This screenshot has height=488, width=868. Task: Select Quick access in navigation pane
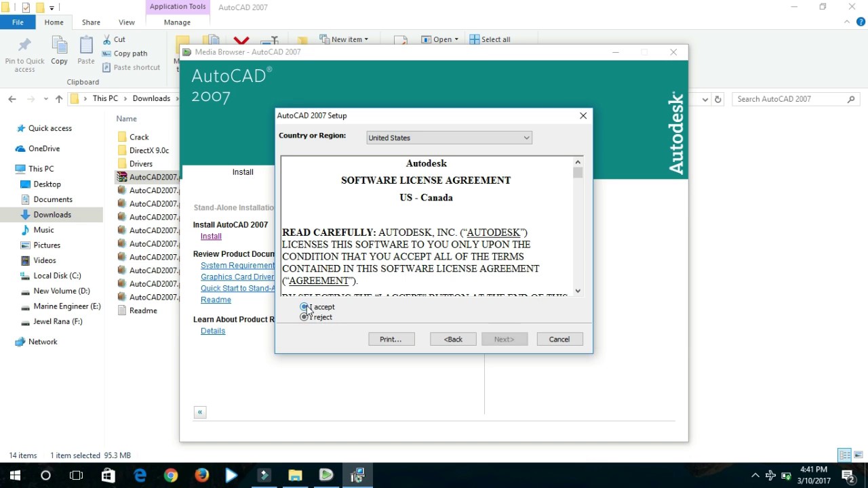[50, 128]
